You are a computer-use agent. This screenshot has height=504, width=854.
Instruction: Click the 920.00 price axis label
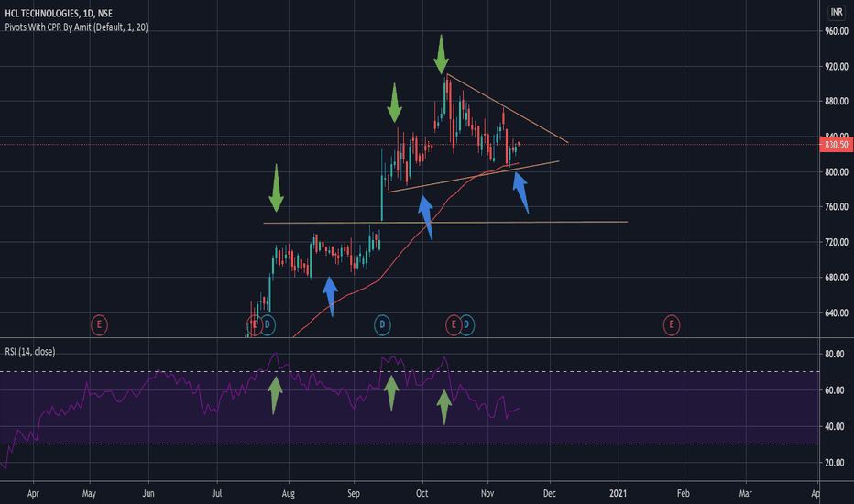pos(837,67)
